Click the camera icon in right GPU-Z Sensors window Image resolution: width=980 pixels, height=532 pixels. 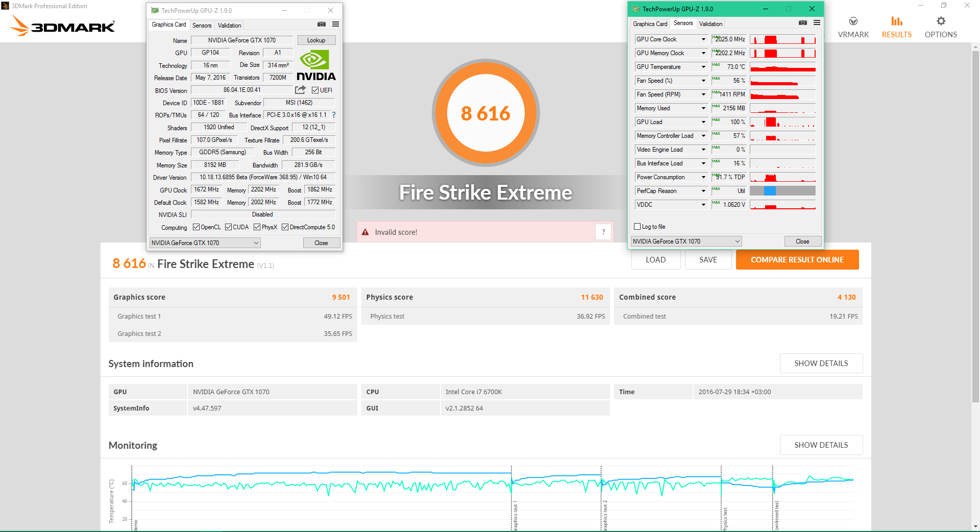tap(803, 22)
